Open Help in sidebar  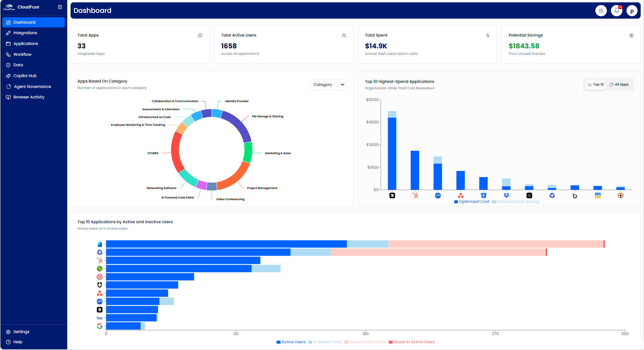[33, 342]
